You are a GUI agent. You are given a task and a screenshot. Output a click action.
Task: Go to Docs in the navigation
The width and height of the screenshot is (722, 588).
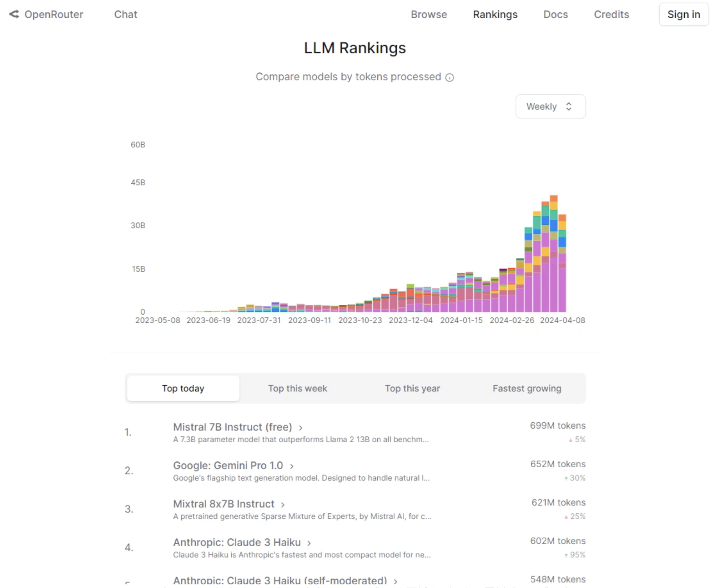(x=555, y=15)
